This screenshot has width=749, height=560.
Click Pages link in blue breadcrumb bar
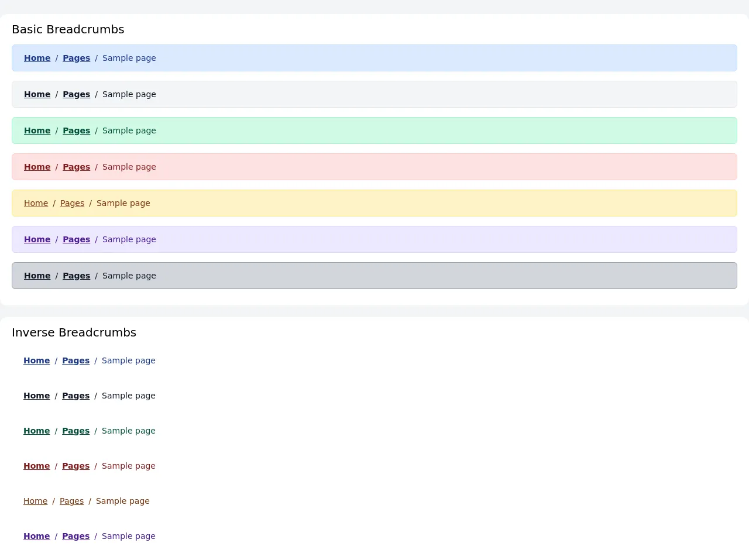tap(76, 58)
